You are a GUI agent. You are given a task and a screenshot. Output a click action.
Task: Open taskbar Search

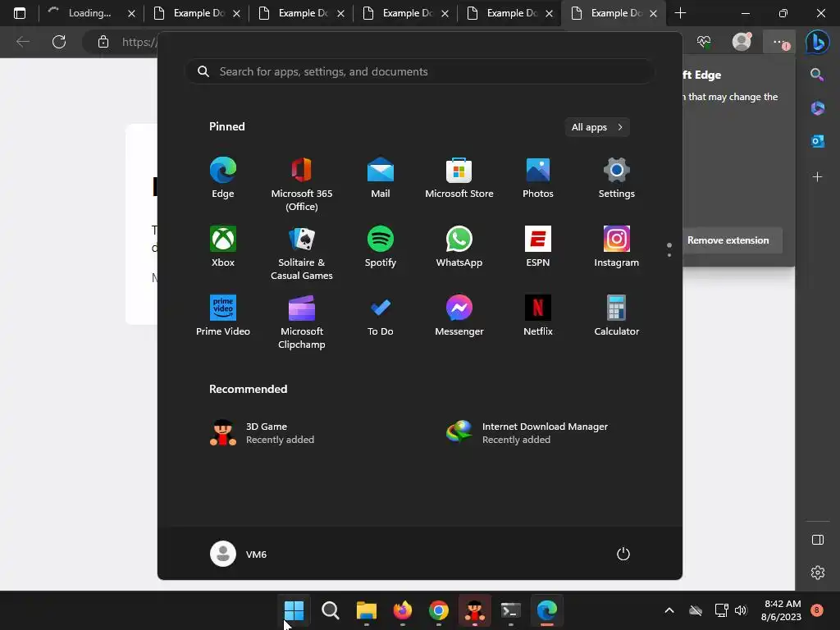[330, 610]
